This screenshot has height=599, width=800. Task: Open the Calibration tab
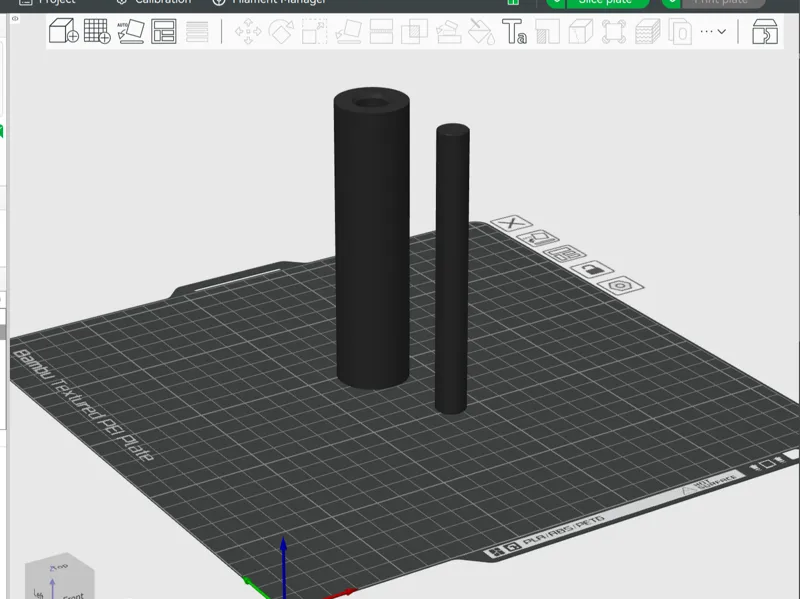[153, 2]
